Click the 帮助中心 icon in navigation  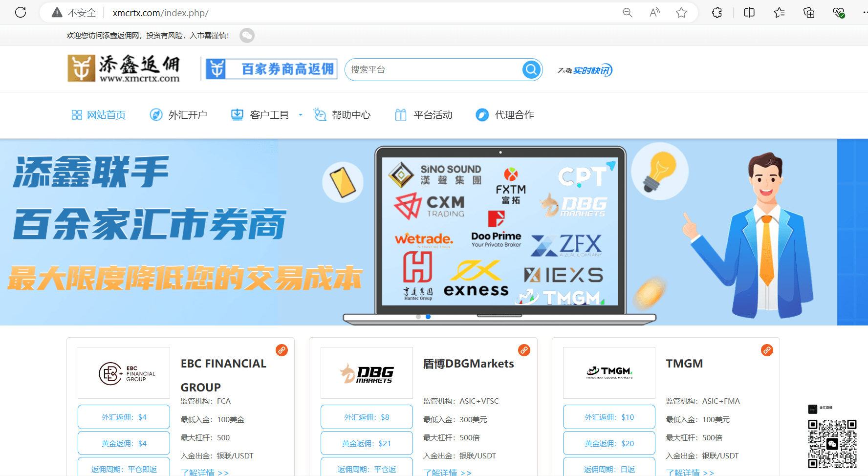click(320, 115)
